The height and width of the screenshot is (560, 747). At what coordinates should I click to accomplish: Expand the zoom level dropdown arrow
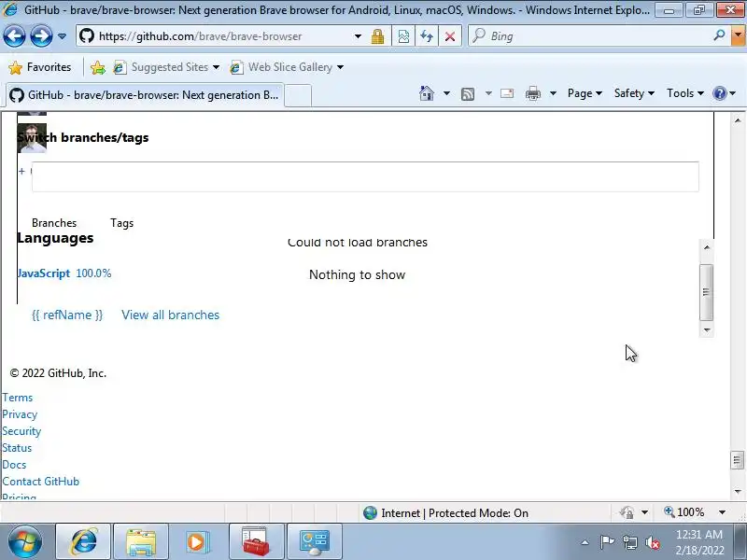[x=722, y=512]
